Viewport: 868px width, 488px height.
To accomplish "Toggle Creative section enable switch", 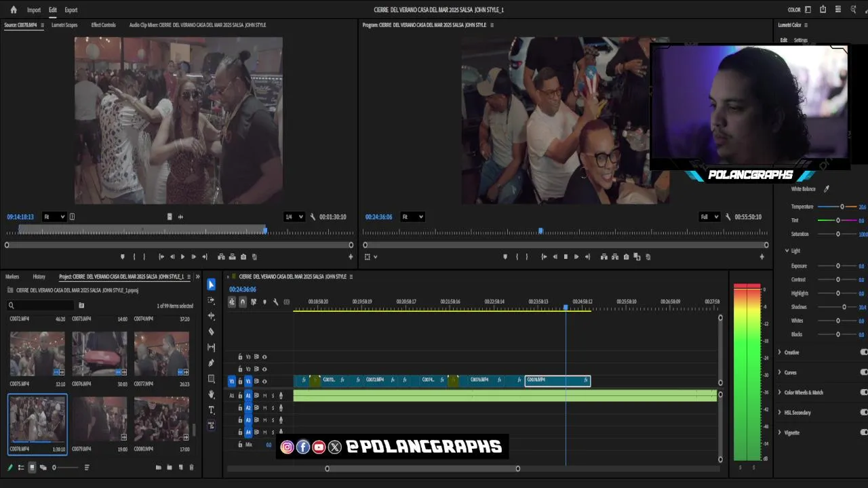I will [x=863, y=352].
